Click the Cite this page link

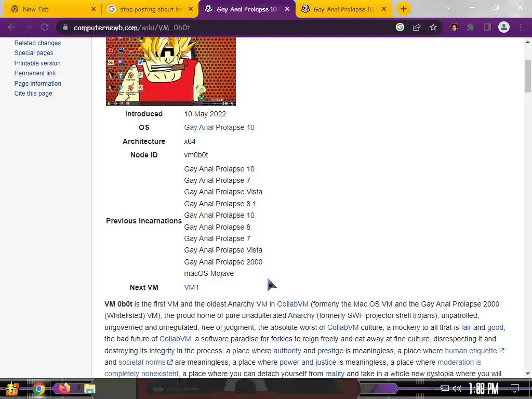(33, 94)
